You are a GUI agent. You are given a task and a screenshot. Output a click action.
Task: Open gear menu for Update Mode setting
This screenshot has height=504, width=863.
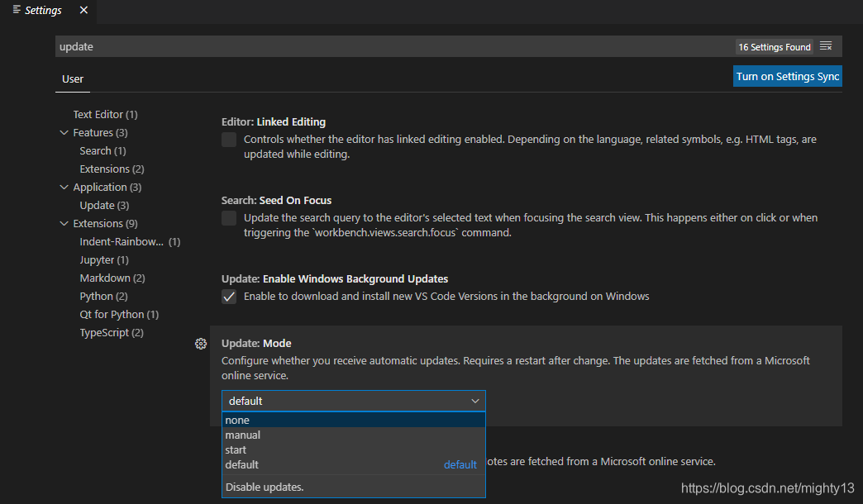tap(201, 344)
